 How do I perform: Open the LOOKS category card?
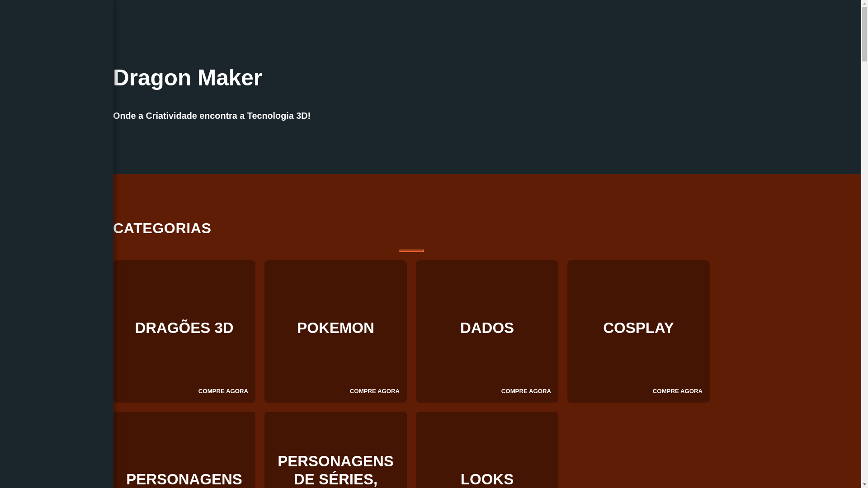[487, 450]
